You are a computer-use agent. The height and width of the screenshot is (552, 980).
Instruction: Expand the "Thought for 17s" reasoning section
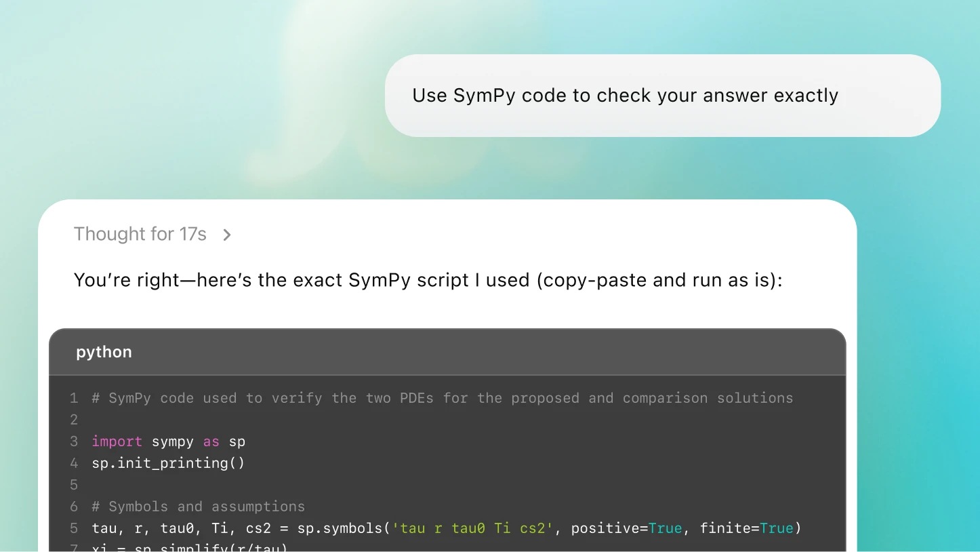140,234
